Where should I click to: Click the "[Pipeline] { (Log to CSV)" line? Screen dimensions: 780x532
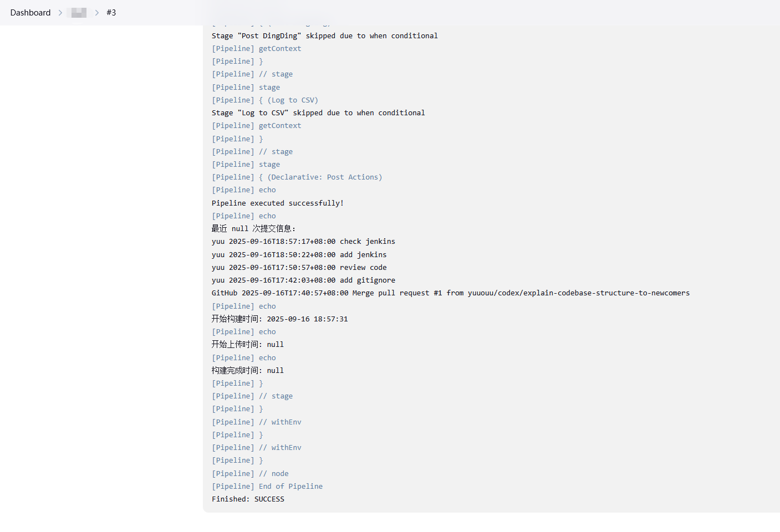(264, 100)
